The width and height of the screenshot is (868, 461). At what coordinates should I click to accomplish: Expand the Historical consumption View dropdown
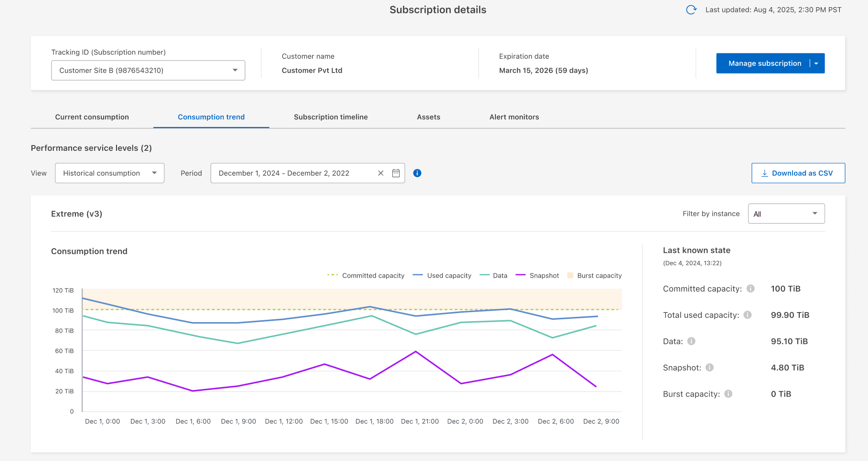point(109,173)
